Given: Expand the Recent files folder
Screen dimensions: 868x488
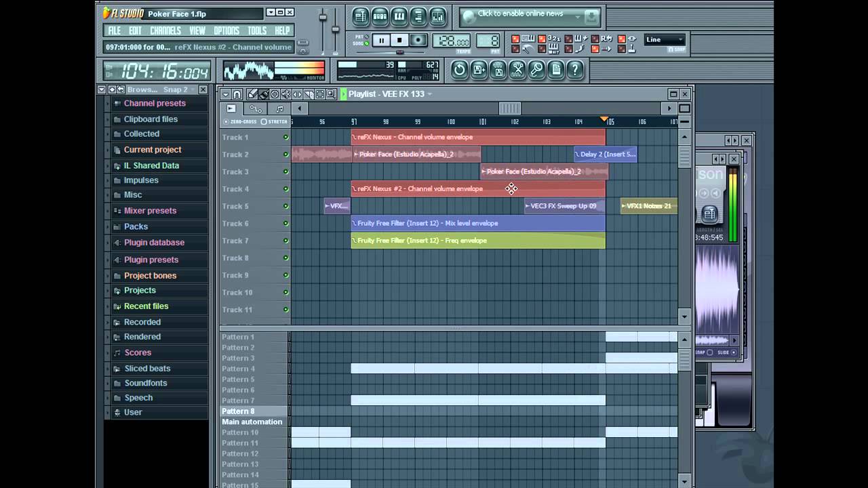Looking at the screenshot, I should (146, 306).
